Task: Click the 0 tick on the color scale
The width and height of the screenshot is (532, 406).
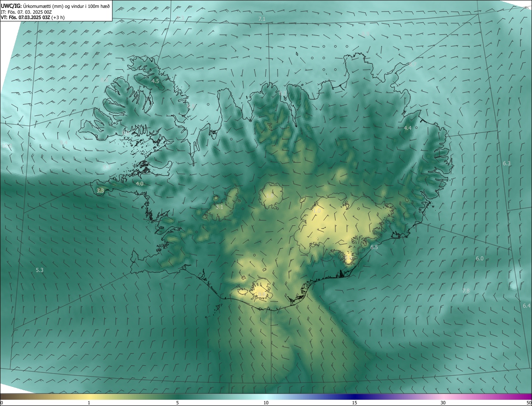Action: click(x=2, y=403)
